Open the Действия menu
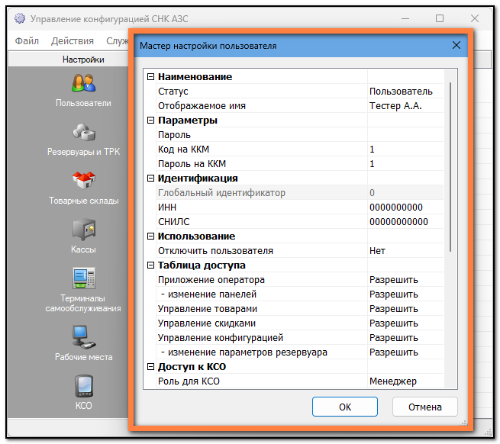This screenshot has width=500, height=444. (x=72, y=41)
